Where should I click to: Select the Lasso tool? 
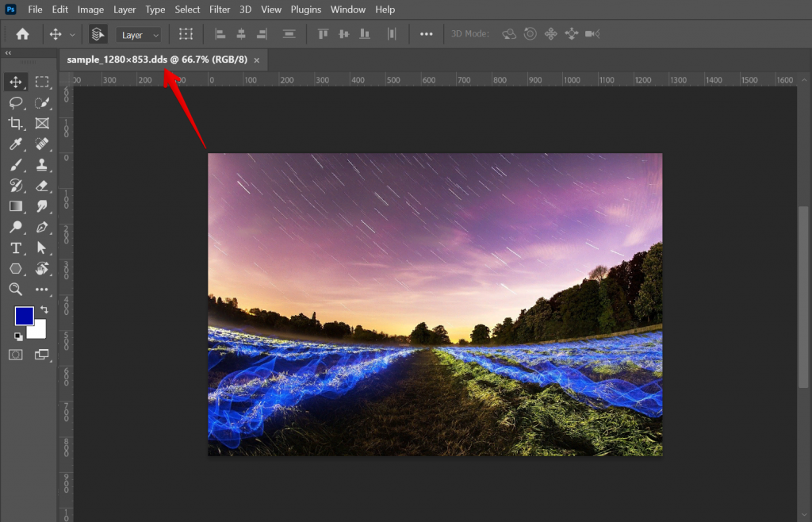[14, 102]
